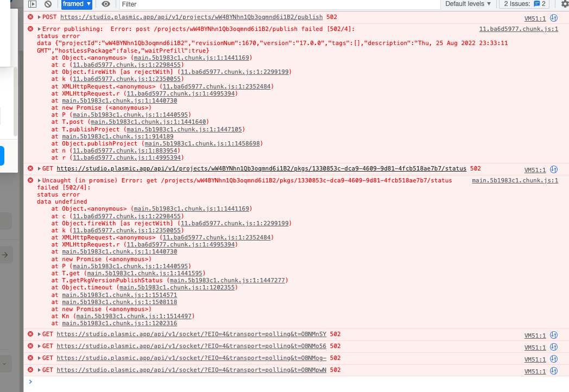569x392 pixels.
Task: Expand the POST publish request entry
Action: (x=39, y=17)
